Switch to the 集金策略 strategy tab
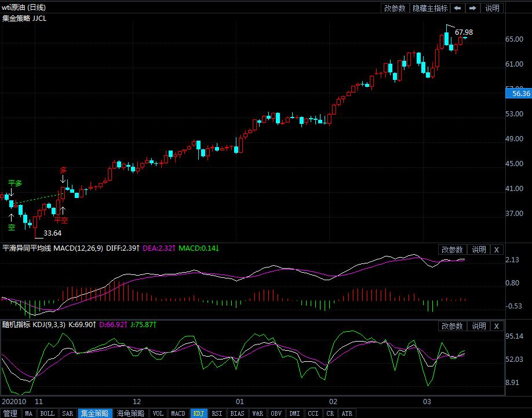Screen dimensions: 532x418 95,413
